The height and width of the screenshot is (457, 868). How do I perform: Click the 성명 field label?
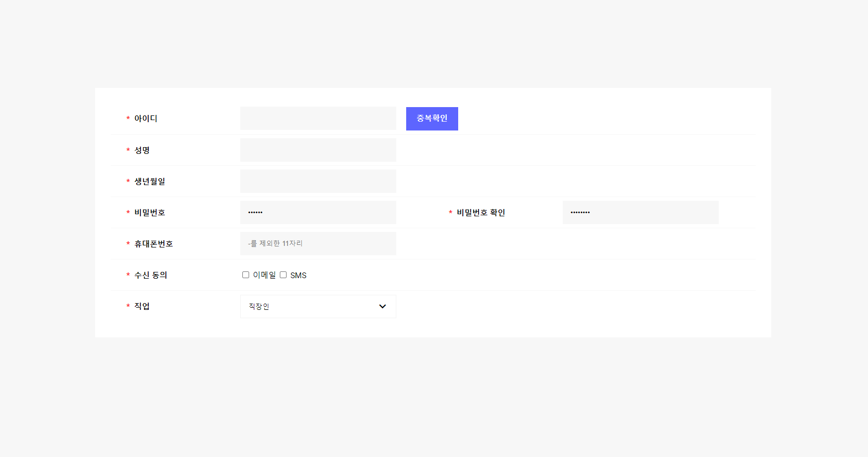pos(142,150)
